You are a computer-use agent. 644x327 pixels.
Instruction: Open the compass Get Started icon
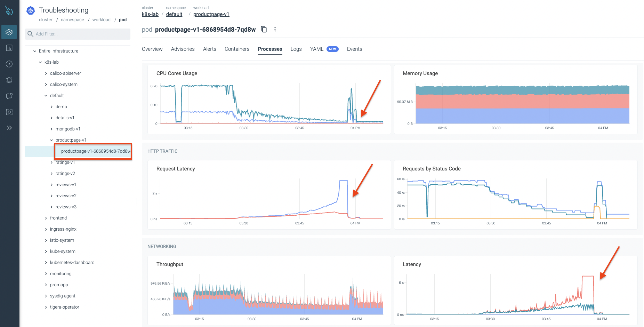[9, 64]
